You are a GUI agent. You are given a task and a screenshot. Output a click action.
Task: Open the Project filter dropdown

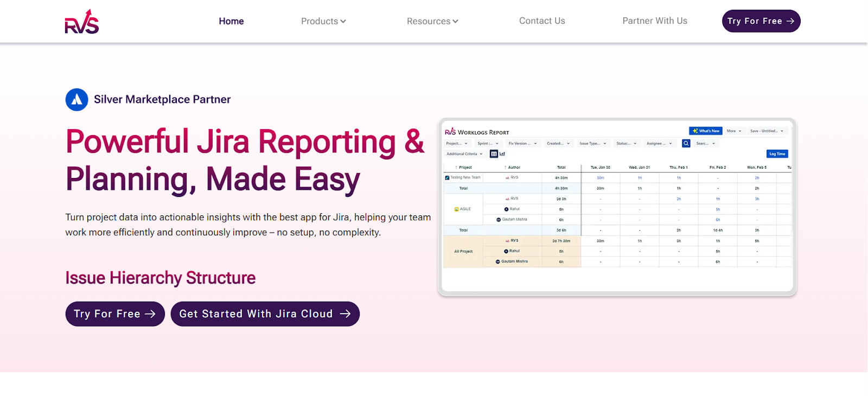tap(457, 143)
